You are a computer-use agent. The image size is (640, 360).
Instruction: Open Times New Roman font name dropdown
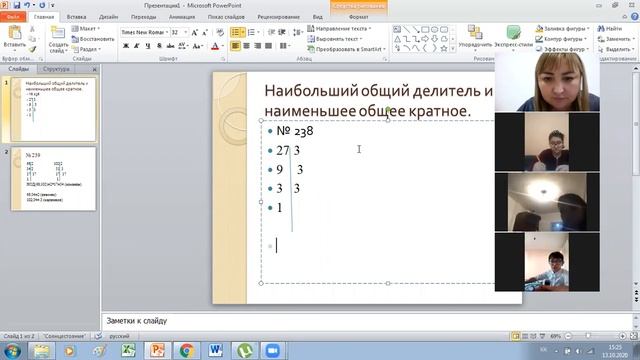coord(167,32)
